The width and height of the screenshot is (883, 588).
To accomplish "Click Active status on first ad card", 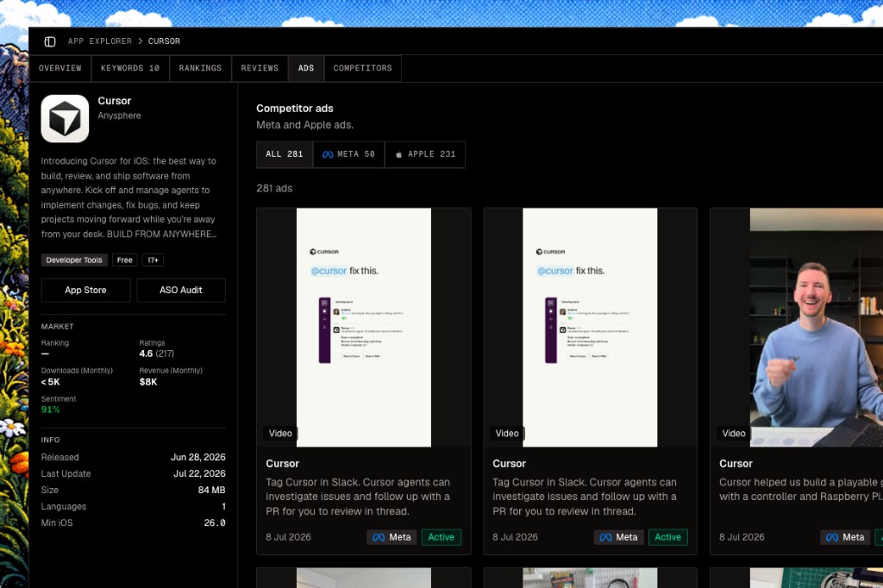I will 441,537.
